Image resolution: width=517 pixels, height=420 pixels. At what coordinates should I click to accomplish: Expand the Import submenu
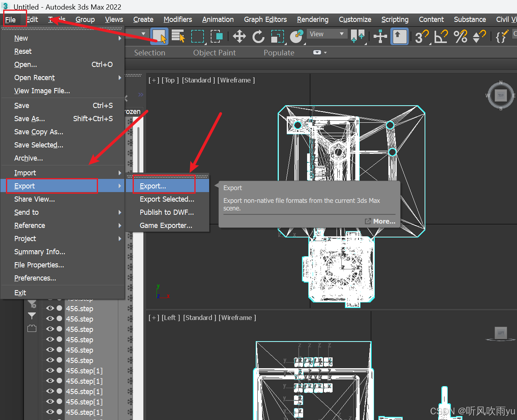[120, 173]
